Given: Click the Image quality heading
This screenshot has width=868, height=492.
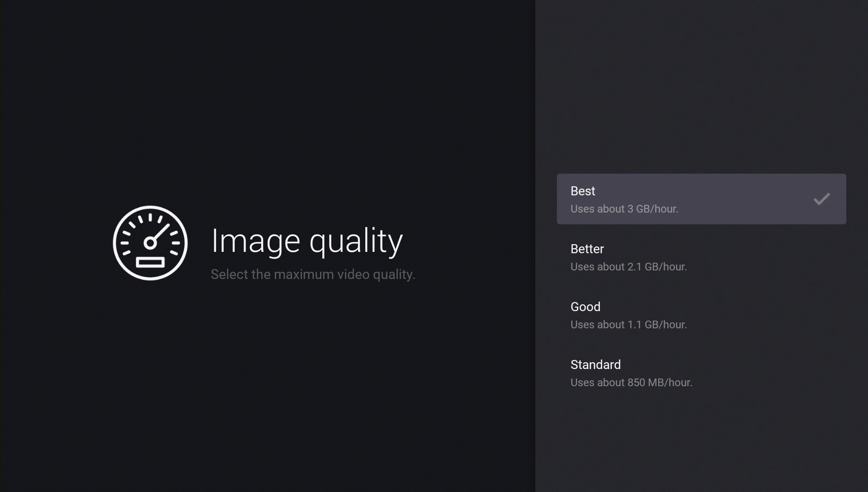Looking at the screenshot, I should [307, 241].
